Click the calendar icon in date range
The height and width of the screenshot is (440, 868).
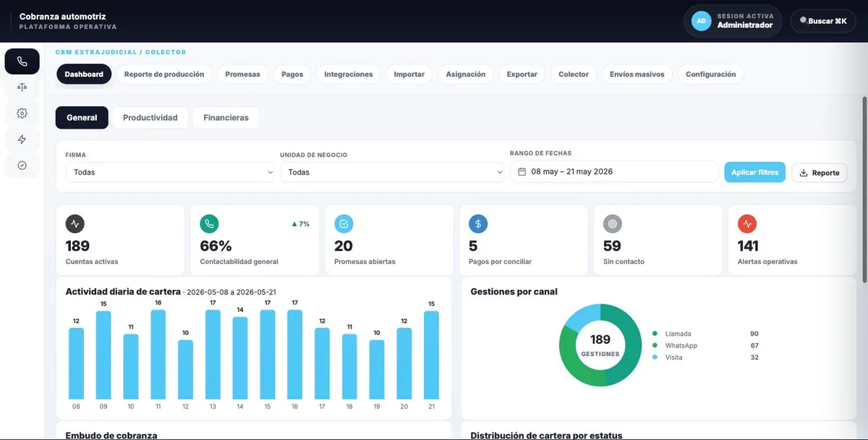click(x=522, y=172)
